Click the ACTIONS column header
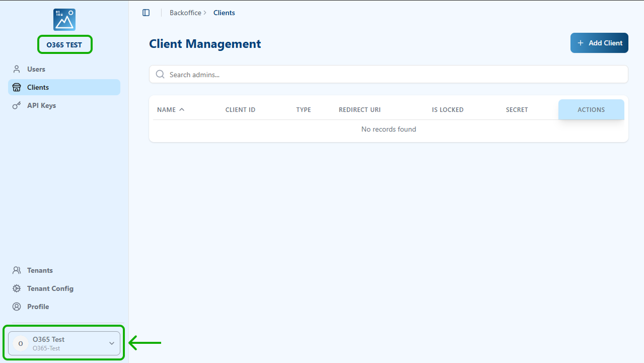The image size is (644, 363). tap(591, 109)
